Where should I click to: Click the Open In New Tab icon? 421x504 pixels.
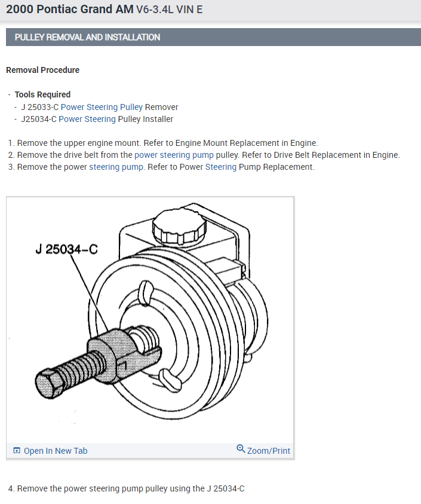tap(17, 451)
